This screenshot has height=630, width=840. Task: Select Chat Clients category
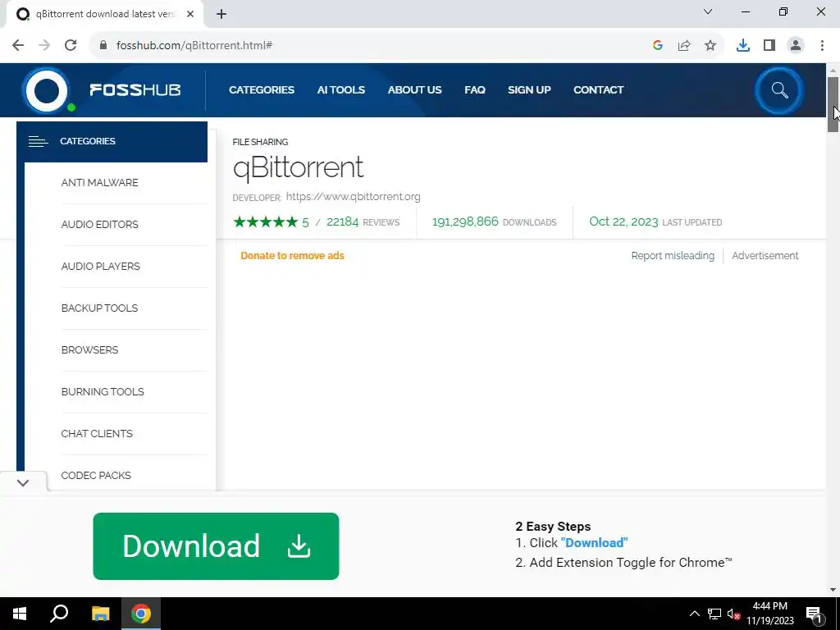coord(97,433)
